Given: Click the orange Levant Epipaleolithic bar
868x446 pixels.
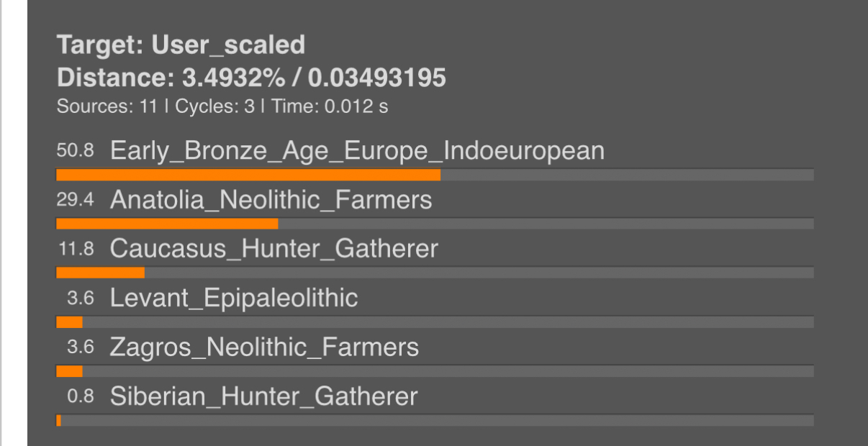Looking at the screenshot, I should (x=69, y=322).
